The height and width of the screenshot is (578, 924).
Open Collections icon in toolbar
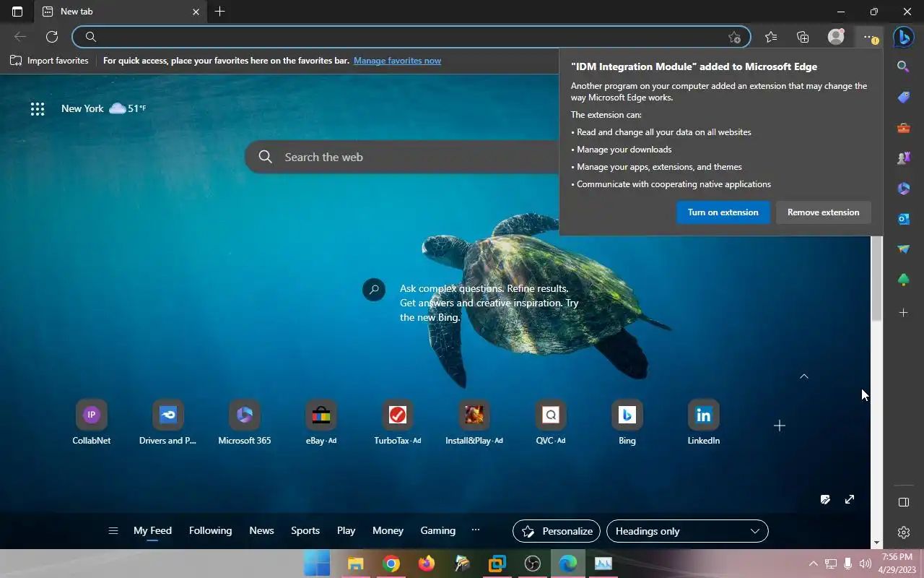pyautogui.click(x=803, y=37)
